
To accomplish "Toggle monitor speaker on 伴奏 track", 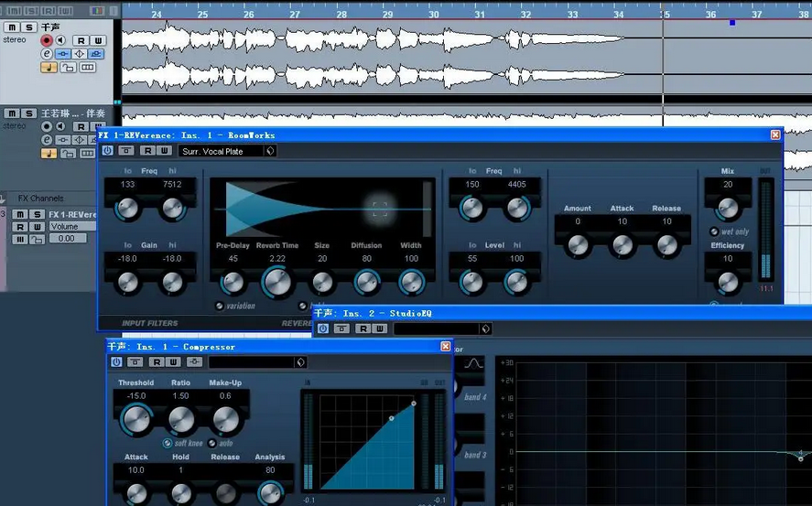I will tap(61, 126).
